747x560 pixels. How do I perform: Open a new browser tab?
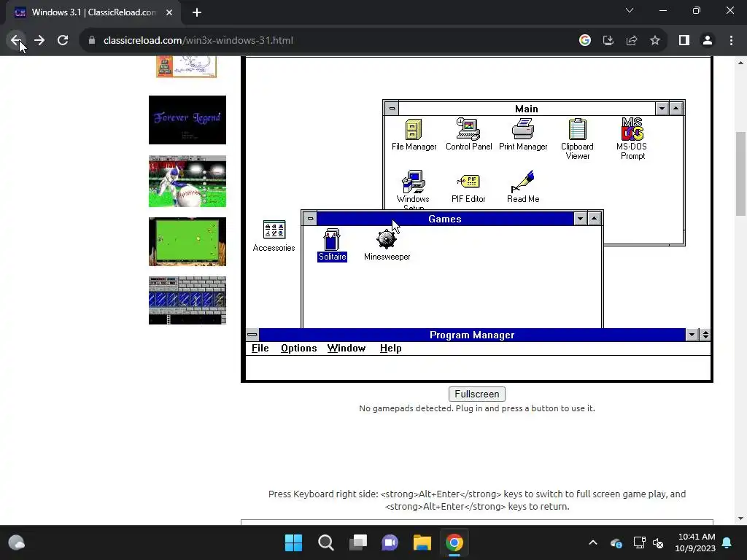197,12
